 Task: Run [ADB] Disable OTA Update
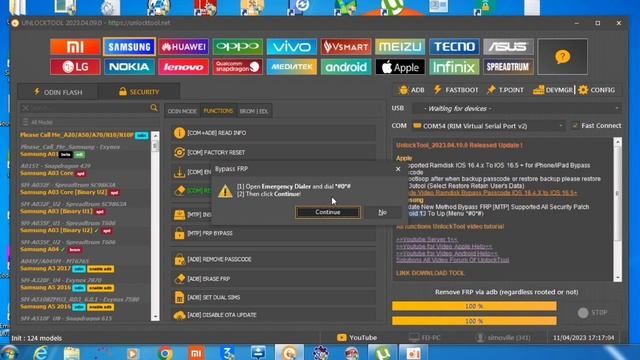click(273, 315)
